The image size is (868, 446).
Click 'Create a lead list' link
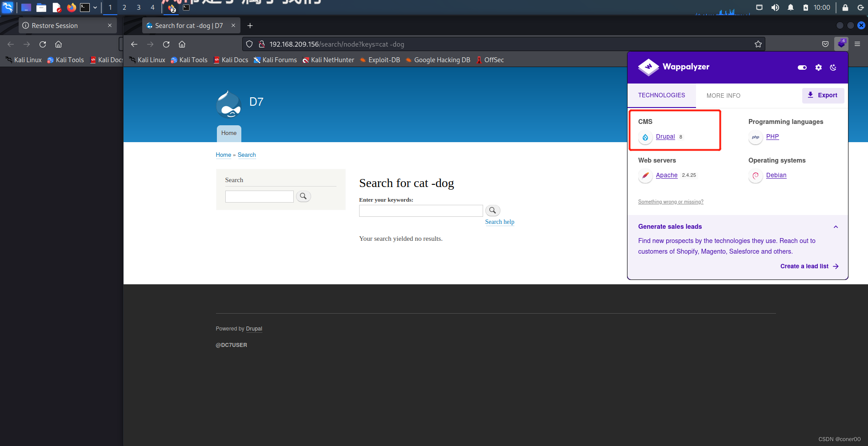[x=809, y=266]
